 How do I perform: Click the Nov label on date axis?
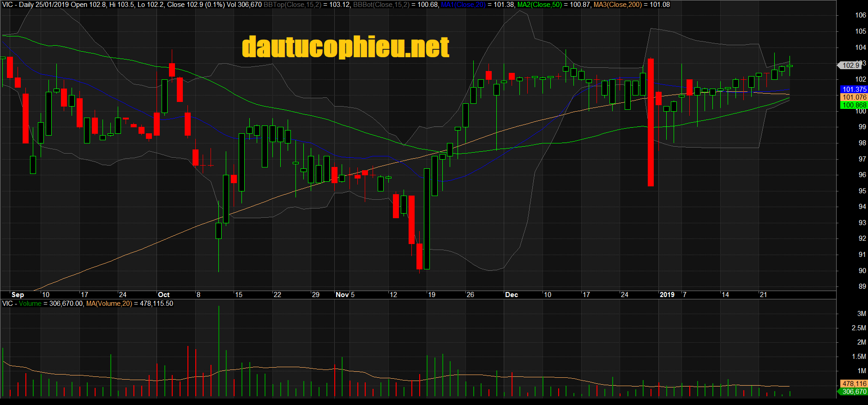coord(342,295)
